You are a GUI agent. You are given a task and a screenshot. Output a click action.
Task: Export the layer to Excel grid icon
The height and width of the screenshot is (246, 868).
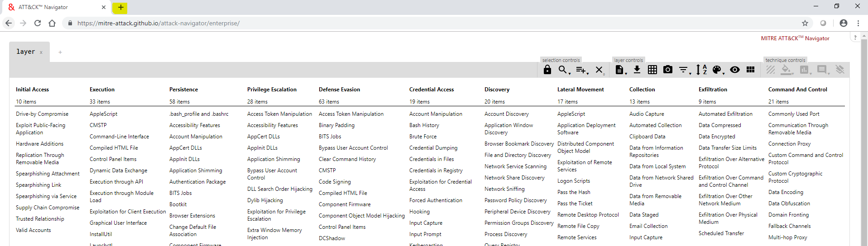[x=652, y=70]
